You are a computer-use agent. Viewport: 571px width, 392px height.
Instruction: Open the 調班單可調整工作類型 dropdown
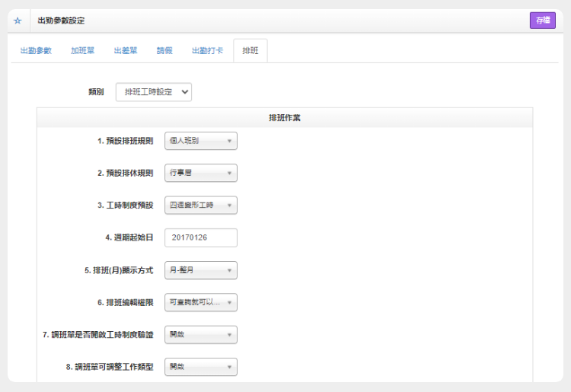click(x=200, y=367)
